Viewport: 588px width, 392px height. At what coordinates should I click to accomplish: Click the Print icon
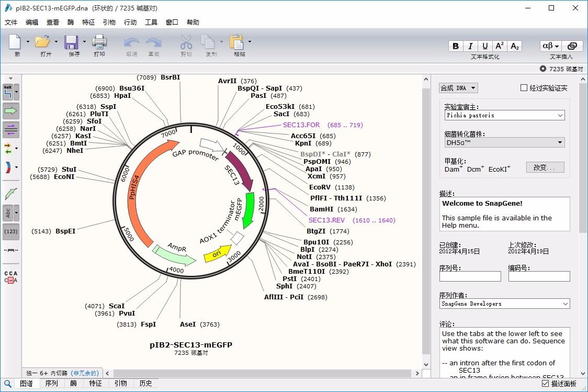[x=99, y=42]
